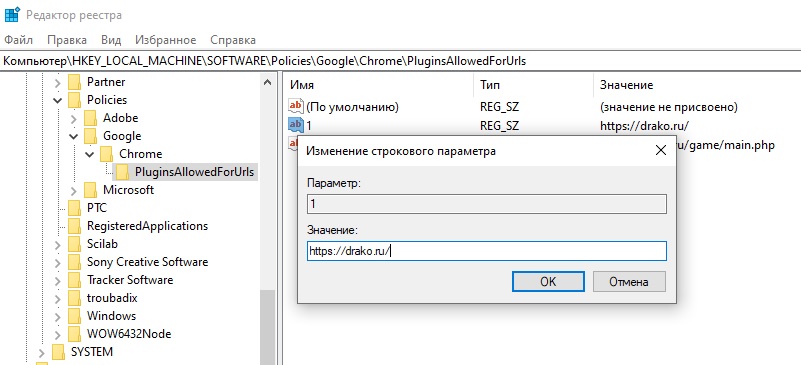Close the string edit dialog
The height and width of the screenshot is (365, 801).
pos(661,150)
